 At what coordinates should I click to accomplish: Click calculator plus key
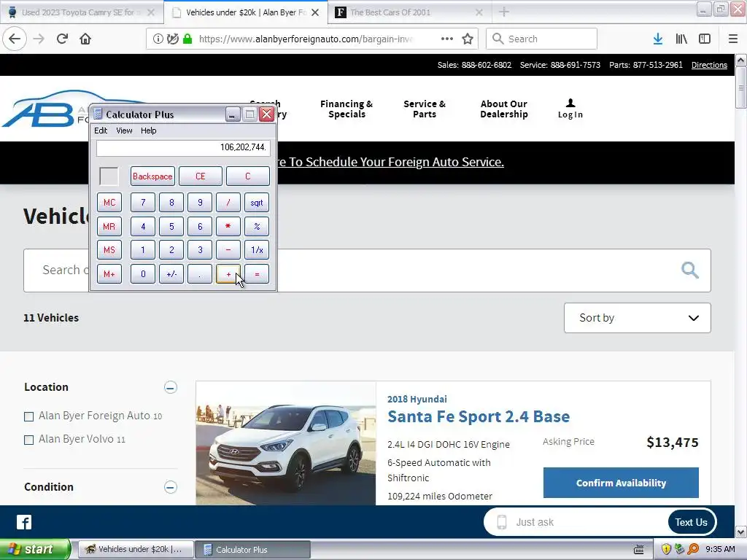228,274
